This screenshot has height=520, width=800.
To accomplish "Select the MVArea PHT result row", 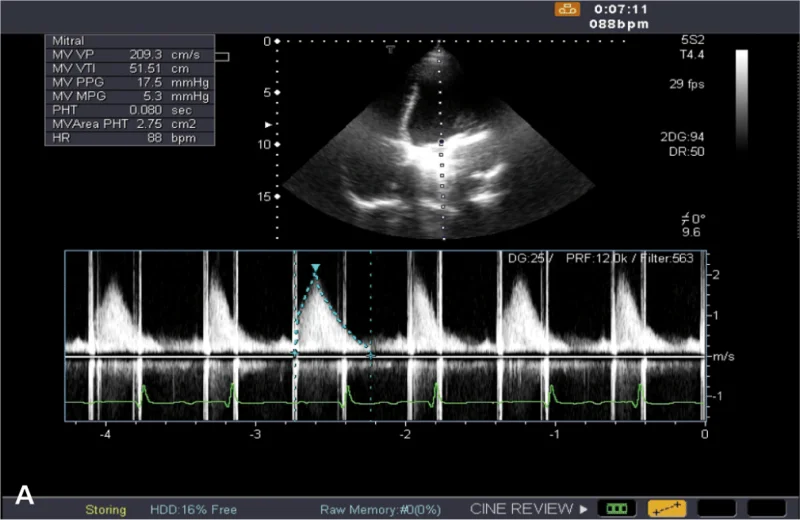I will pos(130,124).
